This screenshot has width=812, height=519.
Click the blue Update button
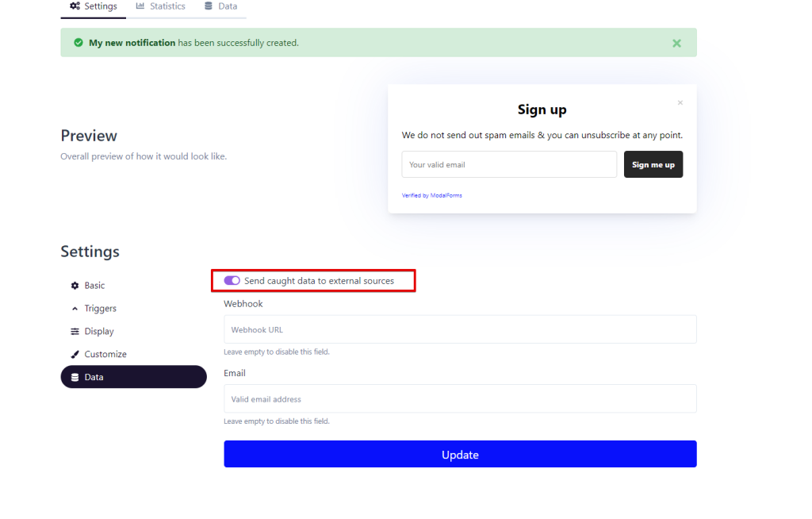pyautogui.click(x=460, y=454)
